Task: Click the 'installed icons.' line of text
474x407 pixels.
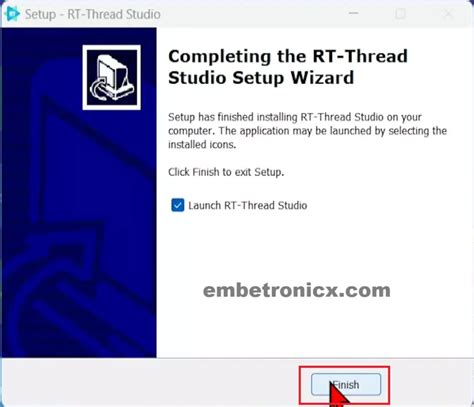Action: (x=202, y=145)
